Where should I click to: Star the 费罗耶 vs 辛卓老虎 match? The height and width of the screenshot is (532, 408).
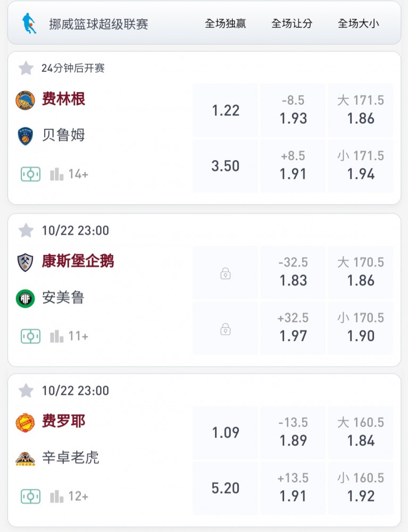[26, 391]
